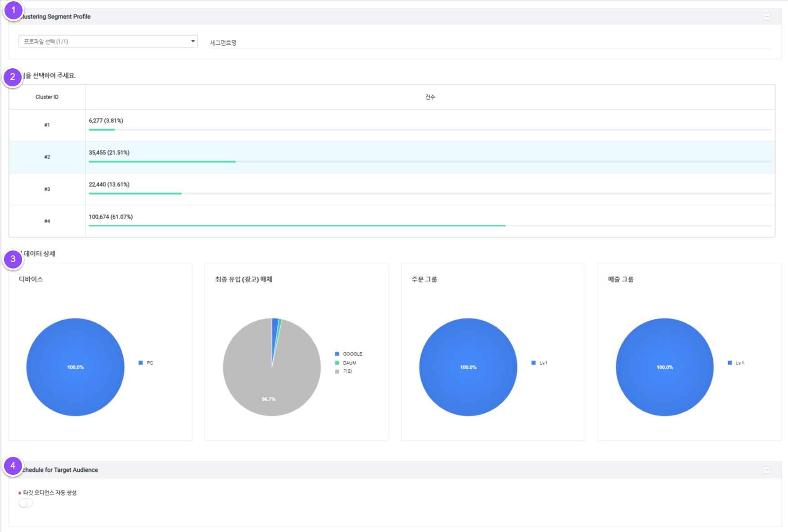This screenshot has width=788, height=532.
Task: Click the purple step 4 badge
Action: 13,466
